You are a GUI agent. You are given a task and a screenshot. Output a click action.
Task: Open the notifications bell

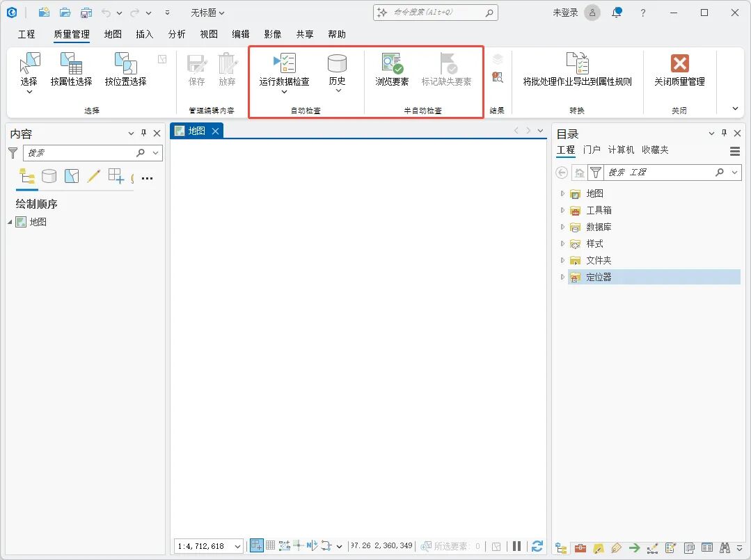[617, 13]
